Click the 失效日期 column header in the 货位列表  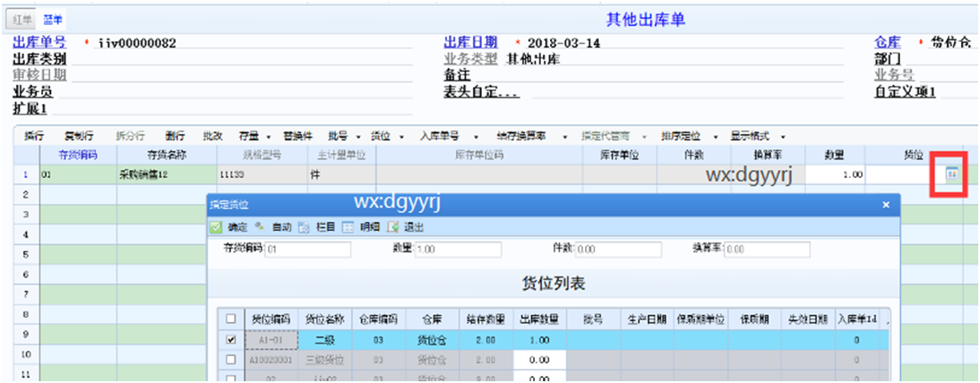coord(807,319)
